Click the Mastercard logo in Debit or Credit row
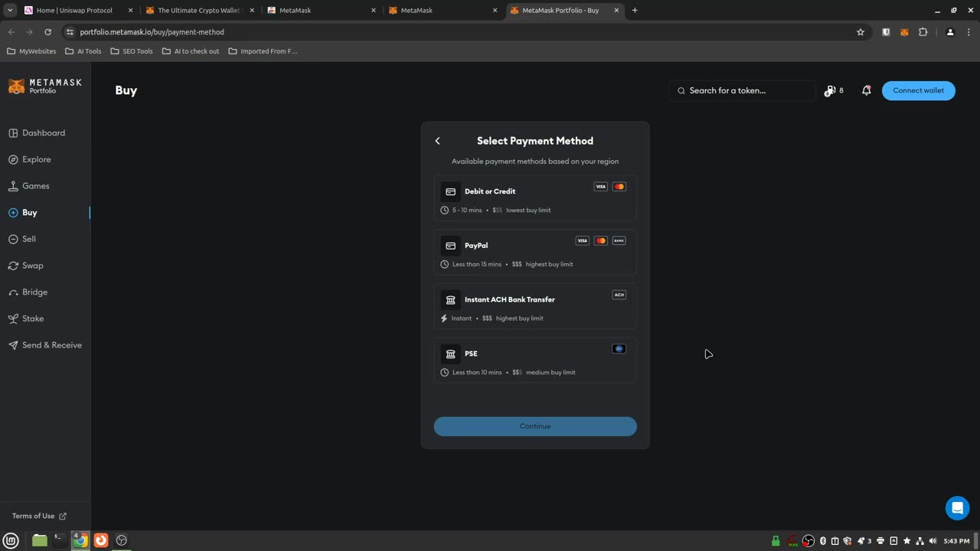Image resolution: width=980 pixels, height=551 pixels. pyautogui.click(x=619, y=187)
